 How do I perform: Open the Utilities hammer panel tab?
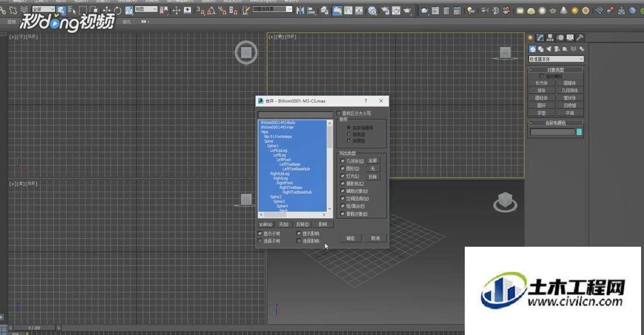tap(580, 37)
